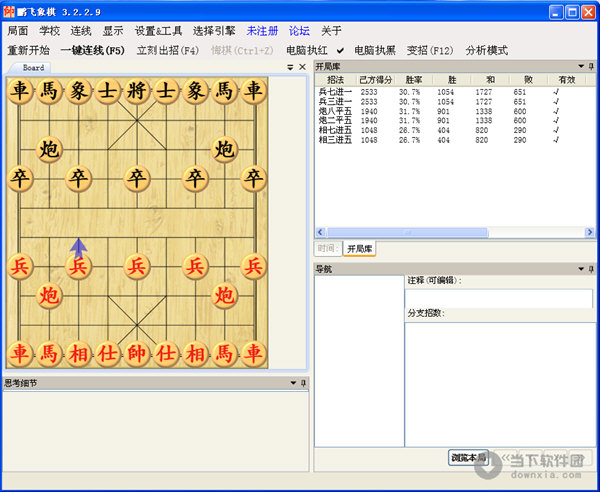Close the Board tab with the X icon
The image size is (600, 492).
[x=303, y=67]
